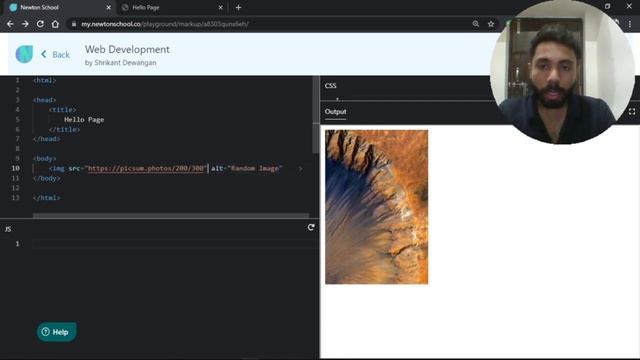640x360 pixels.
Task: Click the HTML editor horizontal scrollbar
Action: [171, 215]
